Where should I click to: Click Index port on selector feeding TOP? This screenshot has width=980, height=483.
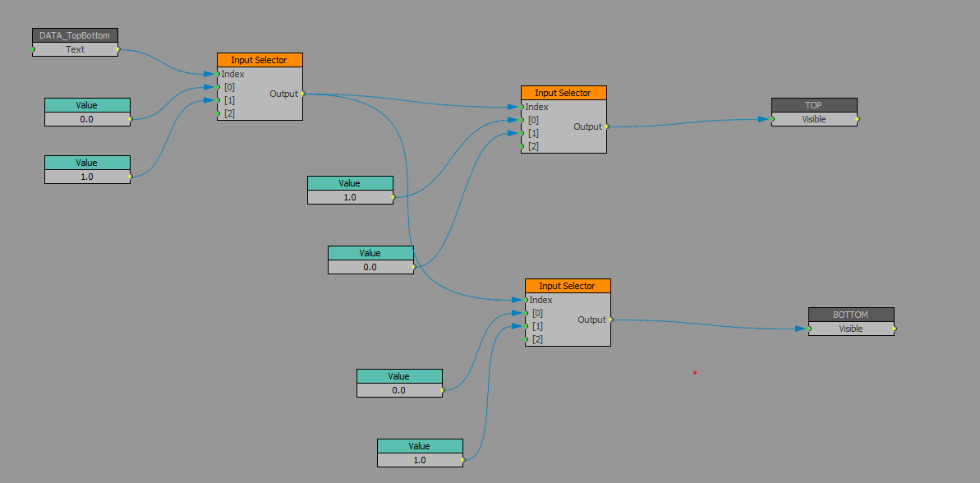tap(522, 107)
